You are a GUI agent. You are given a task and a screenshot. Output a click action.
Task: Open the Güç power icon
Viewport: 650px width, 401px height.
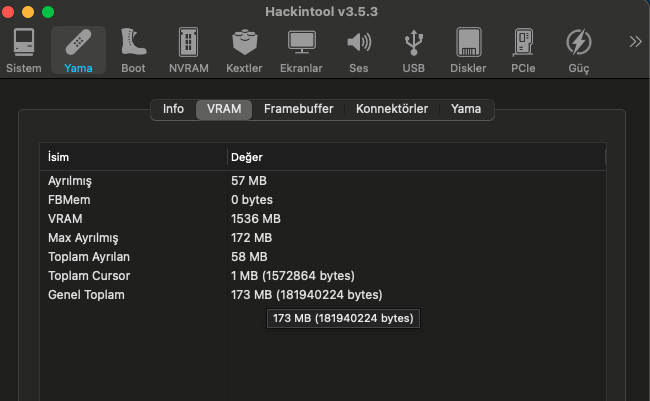[x=579, y=50]
